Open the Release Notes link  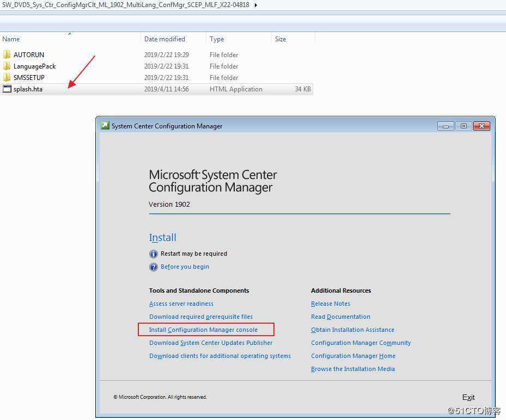tap(331, 304)
